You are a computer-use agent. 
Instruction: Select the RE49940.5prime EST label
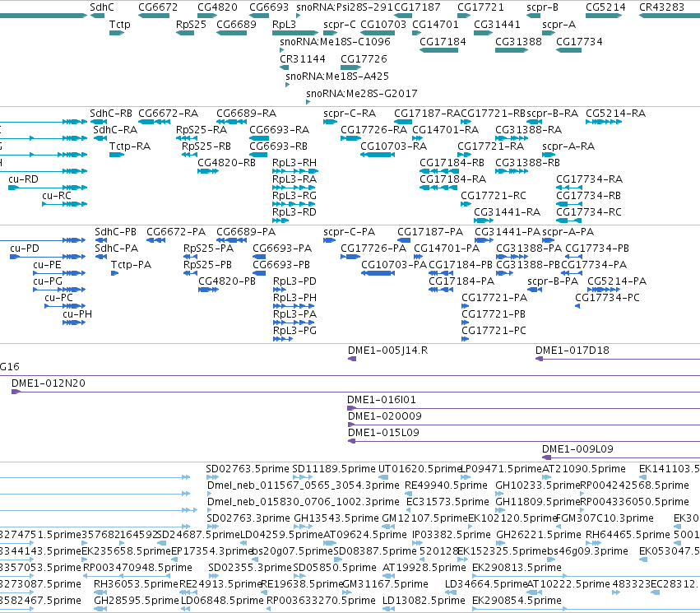tap(446, 485)
